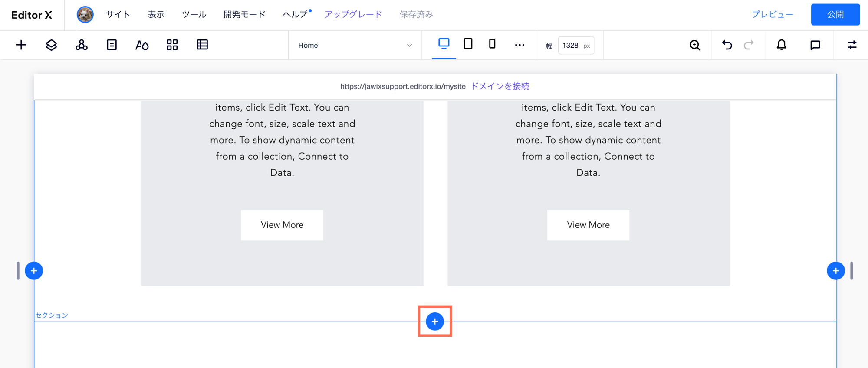Click the right card's View More button
Viewport: 868px width, 368px height.
(x=588, y=225)
